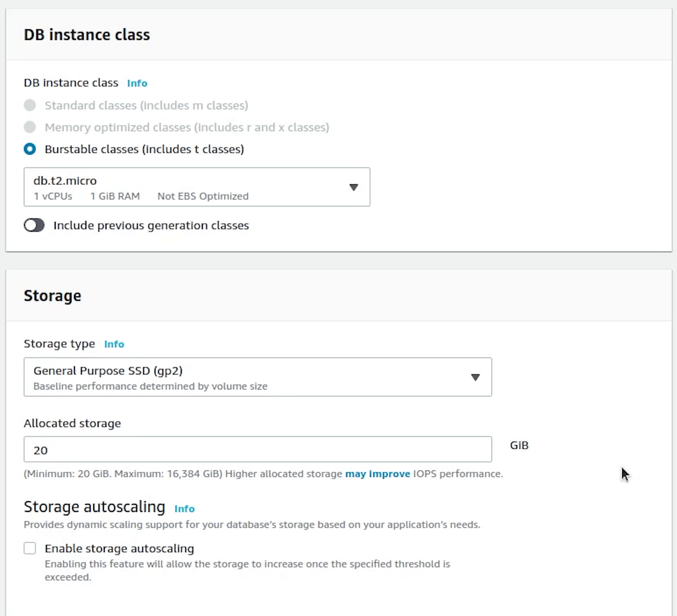Choose the Burstable classes radio button
The image size is (677, 616).
(x=30, y=149)
